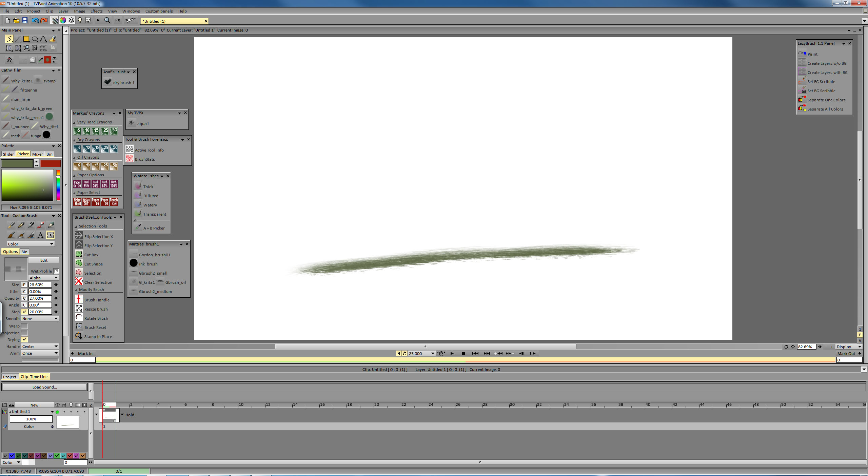Open the Effects menu
The width and height of the screenshot is (868, 476).
tap(96, 11)
